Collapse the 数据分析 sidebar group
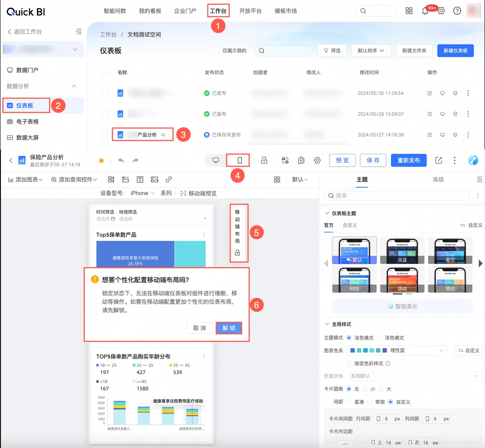The width and height of the screenshot is (485, 448). pyautogui.click(x=74, y=86)
